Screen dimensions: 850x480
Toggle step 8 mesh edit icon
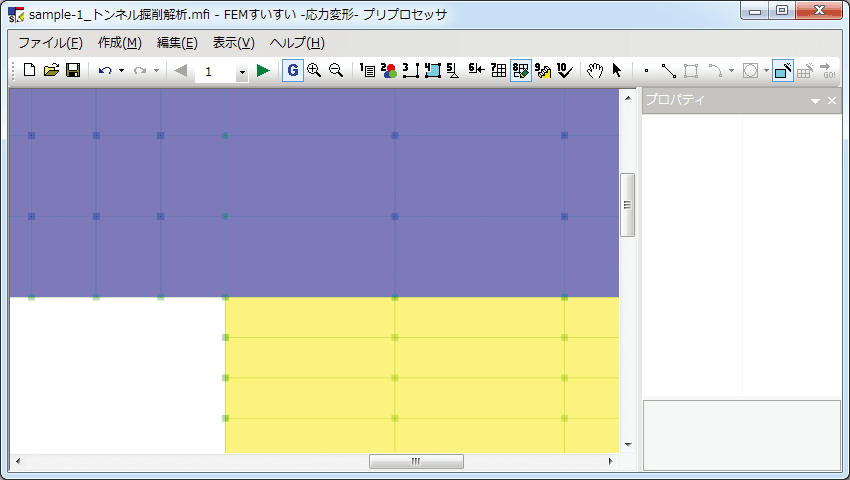tap(521, 71)
